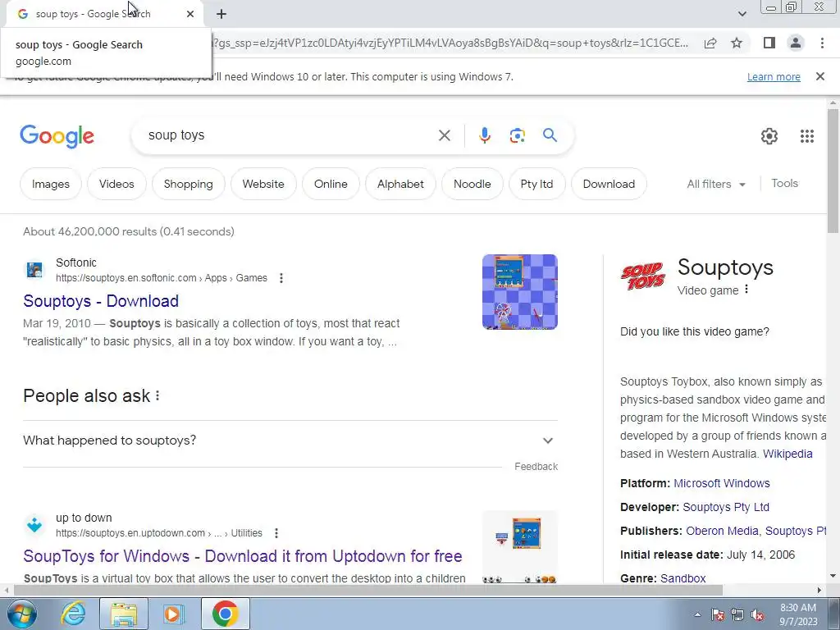The height and width of the screenshot is (630, 840).
Task: Open Windows Media Player from taskbar
Action: (174, 614)
